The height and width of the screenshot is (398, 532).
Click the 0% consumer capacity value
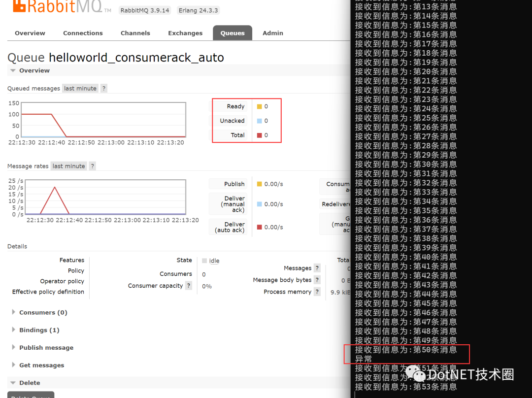point(207,286)
